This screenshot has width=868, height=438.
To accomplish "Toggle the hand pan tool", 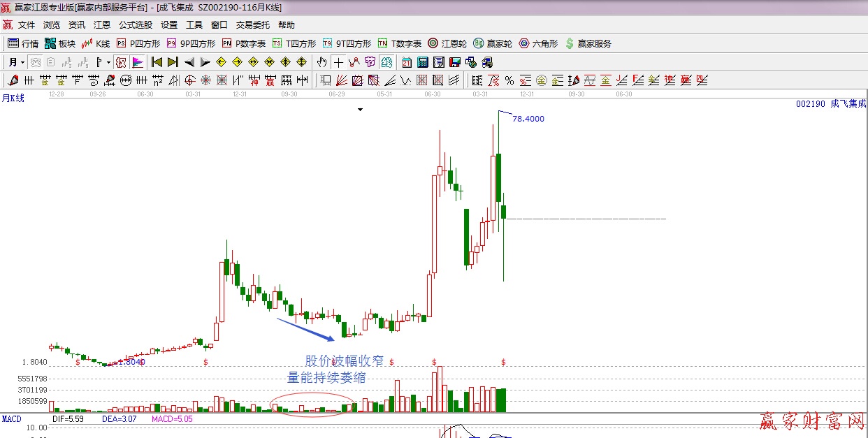I will point(321,62).
